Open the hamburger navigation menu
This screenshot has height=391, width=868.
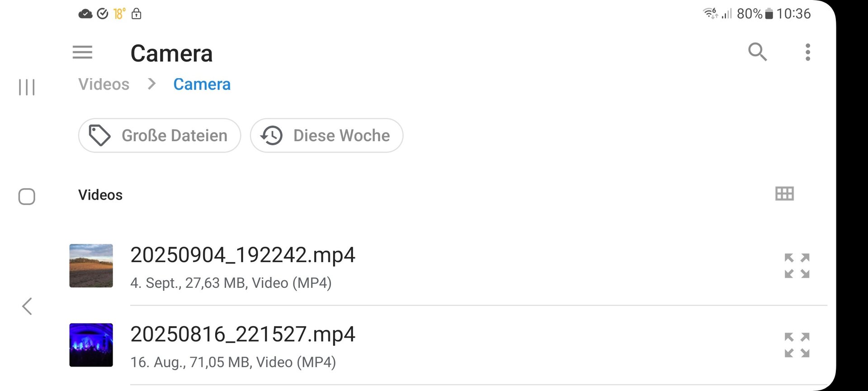point(82,52)
